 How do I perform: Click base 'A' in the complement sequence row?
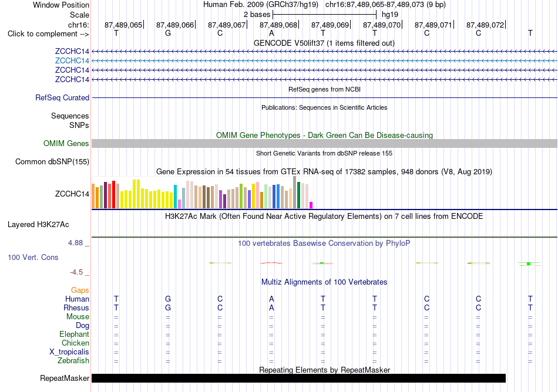[x=271, y=33]
